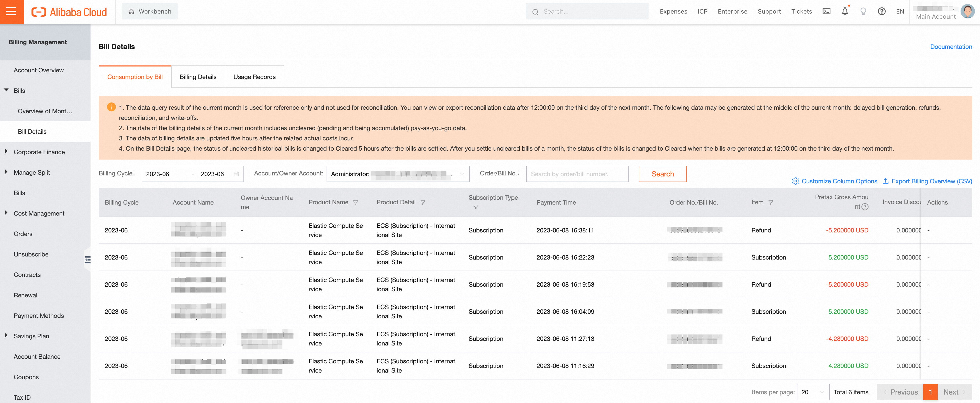Expand Cost Management in sidebar
The width and height of the screenshot is (980, 403).
(6, 213)
